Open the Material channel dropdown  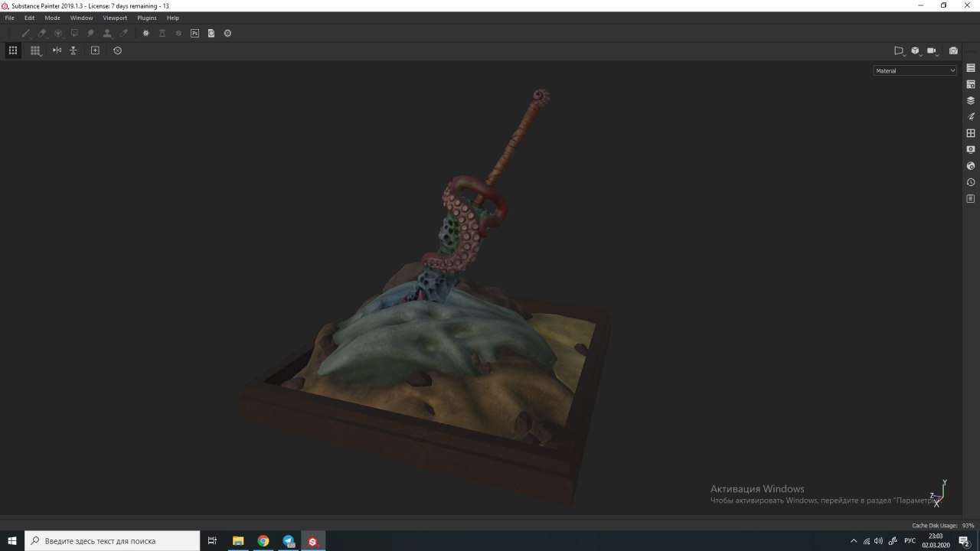915,70
